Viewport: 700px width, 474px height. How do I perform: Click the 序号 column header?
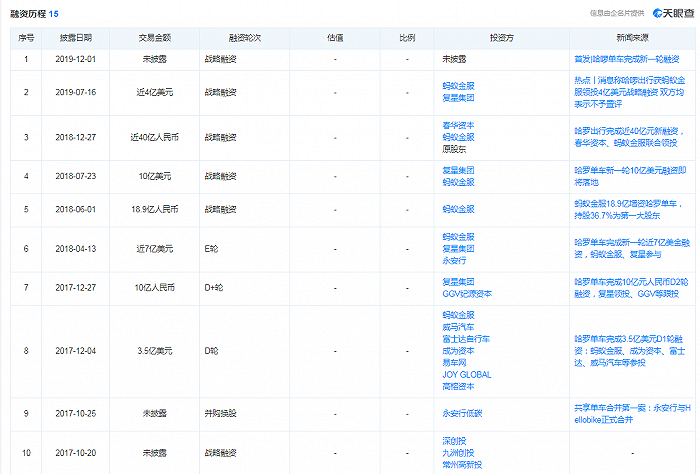(x=26, y=38)
